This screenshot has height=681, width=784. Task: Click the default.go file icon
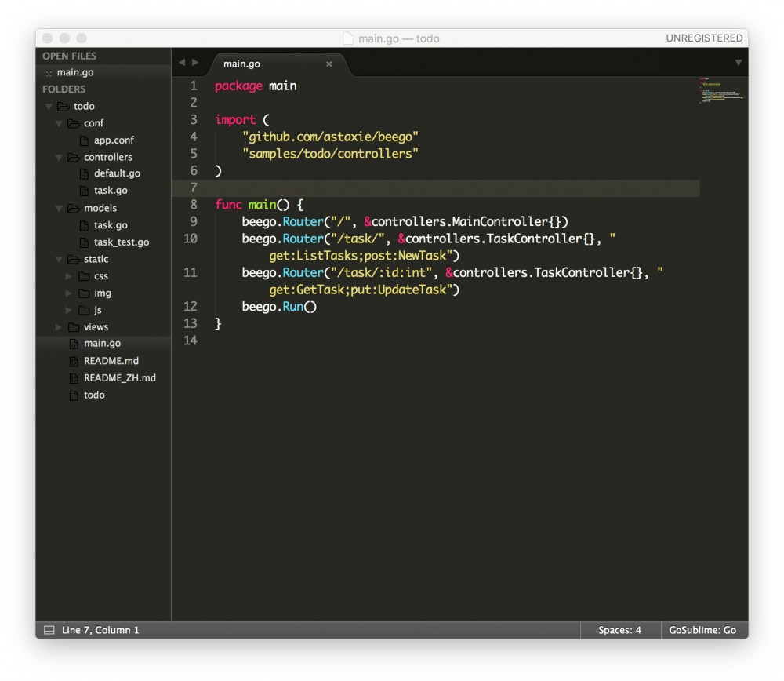tap(85, 174)
